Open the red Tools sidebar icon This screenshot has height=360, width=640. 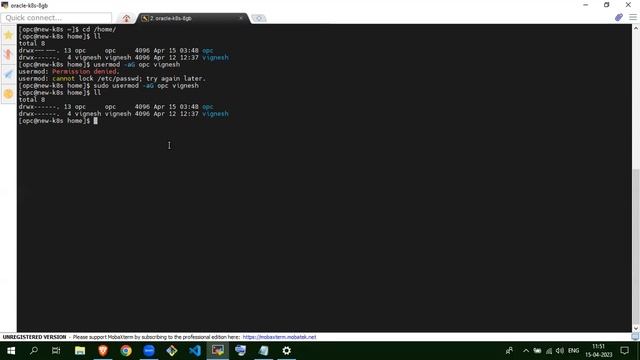[8, 54]
